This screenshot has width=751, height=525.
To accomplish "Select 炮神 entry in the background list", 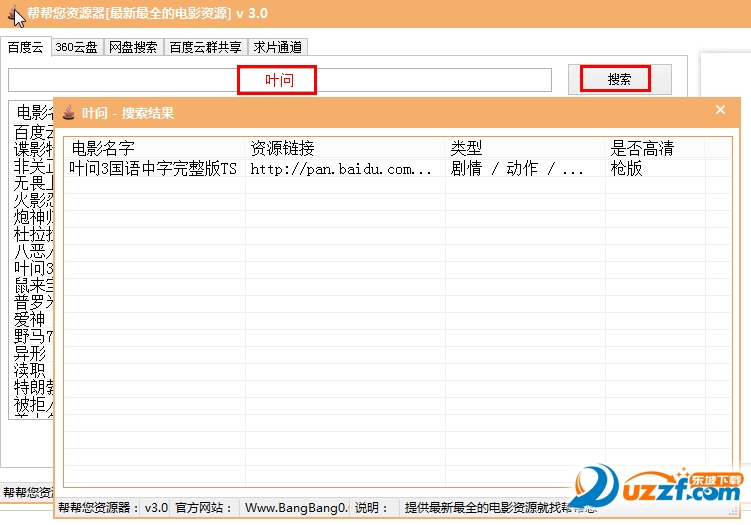I will pyautogui.click(x=33, y=217).
